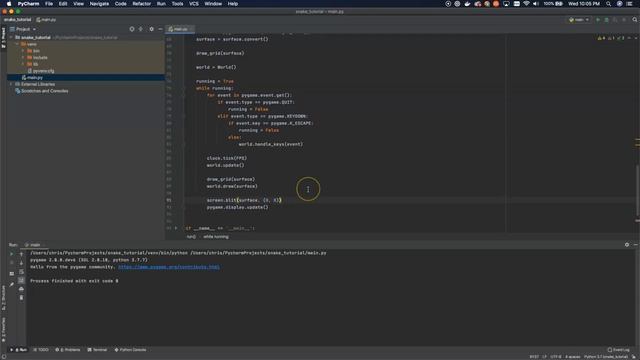Viewport: 640px width, 360px height.
Task: Run the main configuration with the green play button
Action: [x=598, y=20]
